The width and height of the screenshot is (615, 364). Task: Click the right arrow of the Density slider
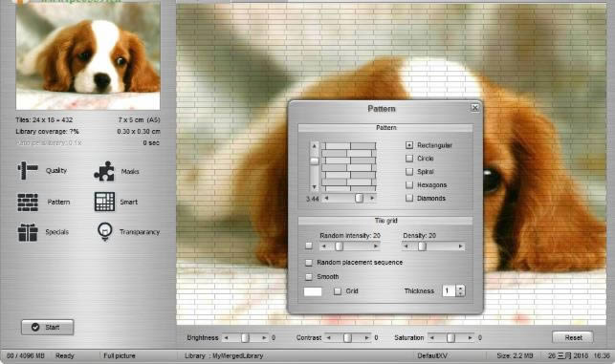[x=460, y=246]
